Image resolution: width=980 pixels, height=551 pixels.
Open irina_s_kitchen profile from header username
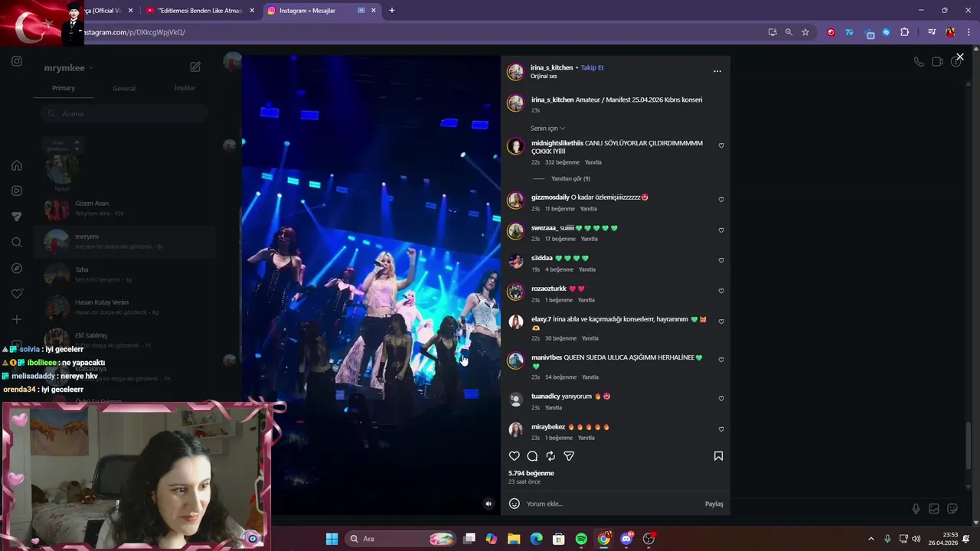coord(551,67)
